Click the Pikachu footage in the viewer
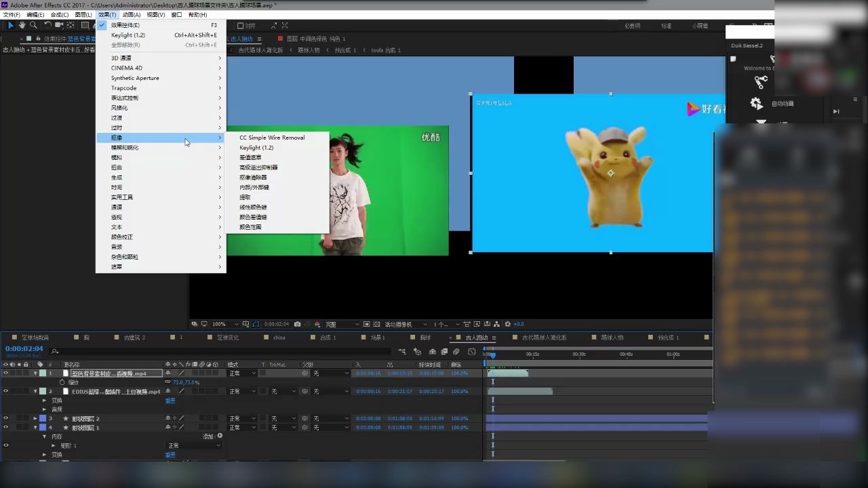Screen dimensions: 868x488 (x=610, y=174)
